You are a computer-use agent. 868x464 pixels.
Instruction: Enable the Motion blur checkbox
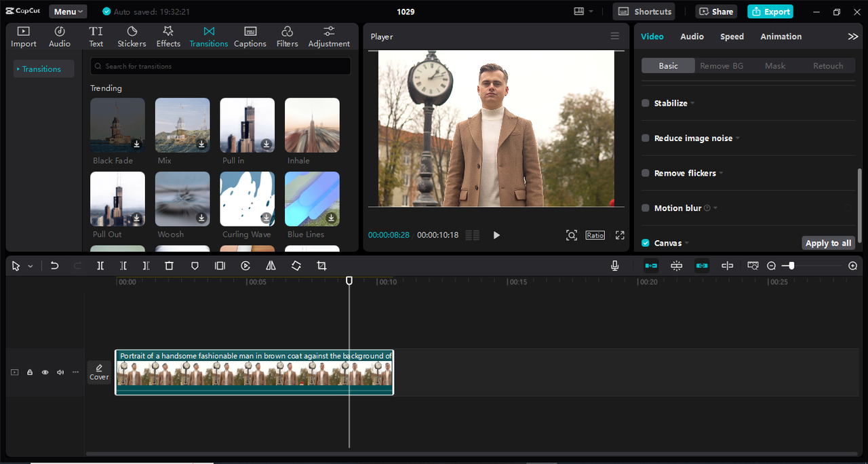[646, 208]
